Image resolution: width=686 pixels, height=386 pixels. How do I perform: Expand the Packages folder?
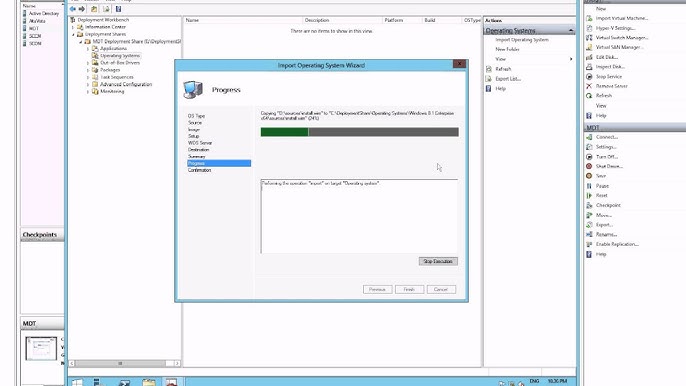click(88, 70)
